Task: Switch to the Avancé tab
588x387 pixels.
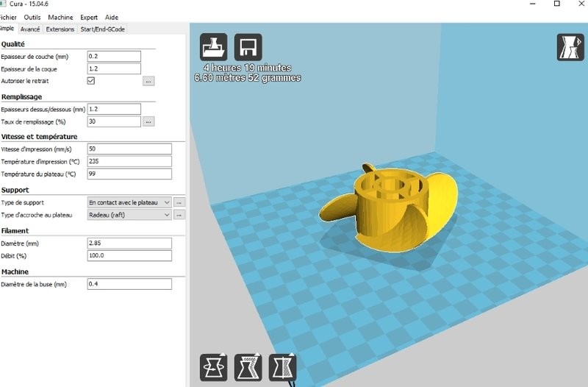Action: click(30, 29)
